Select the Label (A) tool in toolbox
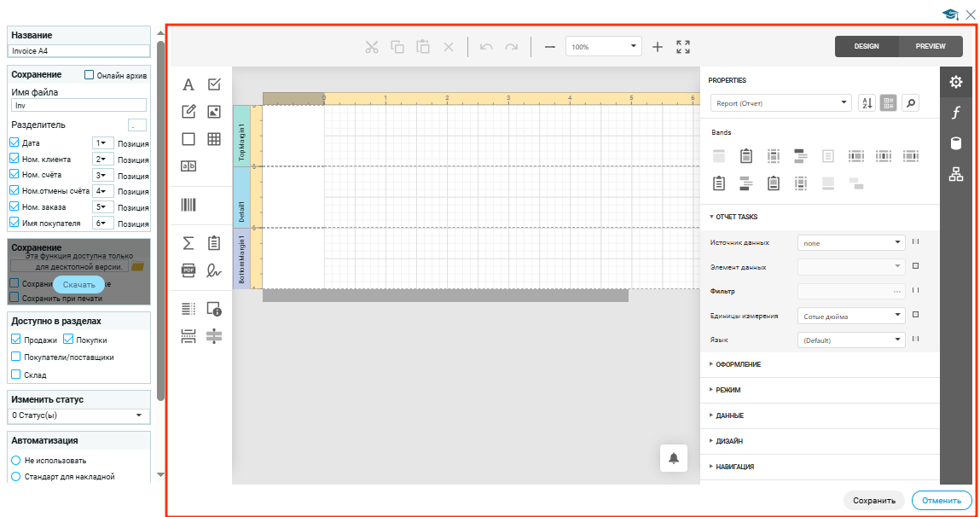The width and height of the screenshot is (980, 517). point(188,84)
